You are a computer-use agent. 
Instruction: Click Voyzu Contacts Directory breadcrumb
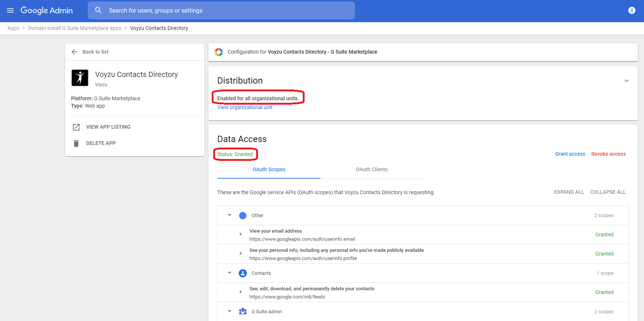[159, 28]
